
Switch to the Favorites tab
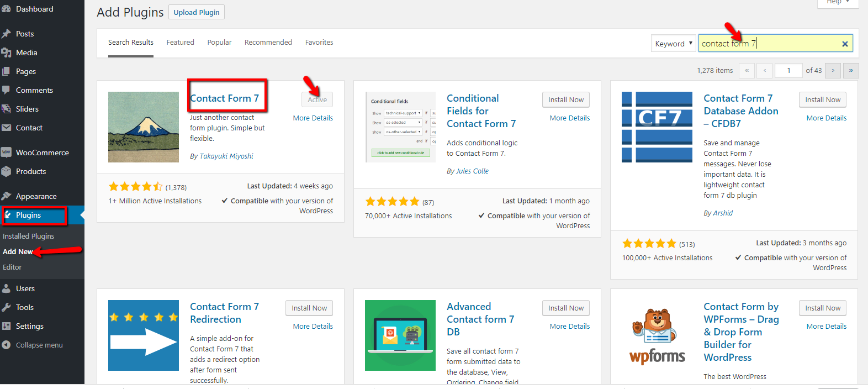point(319,43)
